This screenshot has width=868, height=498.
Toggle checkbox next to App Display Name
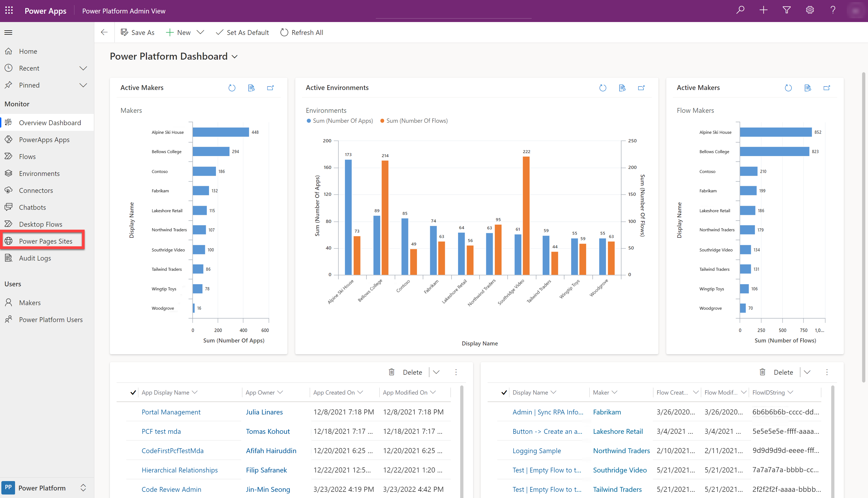[x=133, y=392]
